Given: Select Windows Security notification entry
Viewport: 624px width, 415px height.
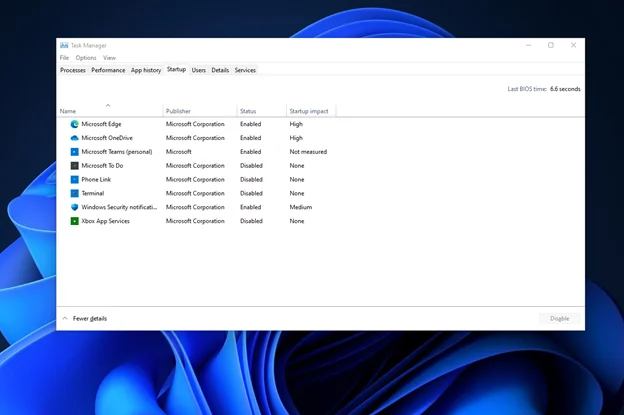Looking at the screenshot, I should tap(119, 207).
